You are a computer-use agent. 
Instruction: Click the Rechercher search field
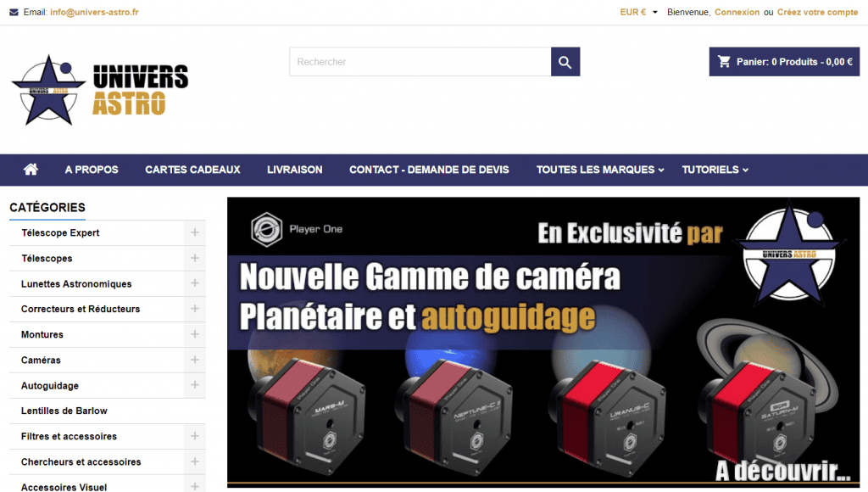click(420, 61)
